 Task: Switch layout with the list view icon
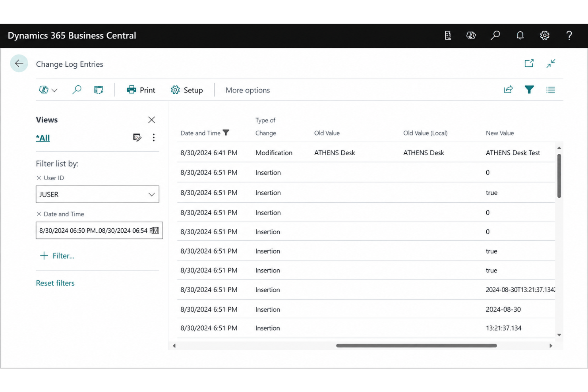coord(551,90)
